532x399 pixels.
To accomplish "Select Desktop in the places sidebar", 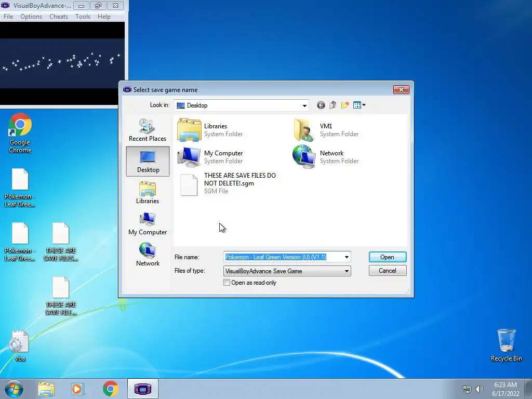I will pos(148,162).
